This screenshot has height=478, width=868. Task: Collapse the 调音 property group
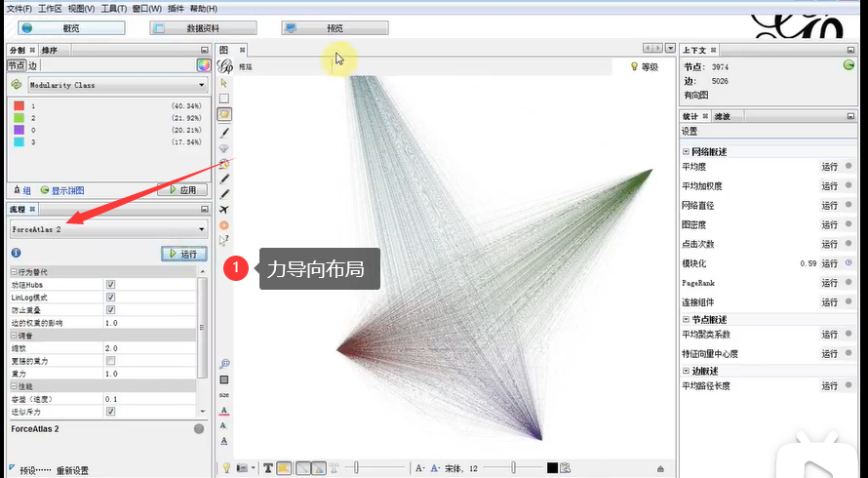tap(15, 336)
